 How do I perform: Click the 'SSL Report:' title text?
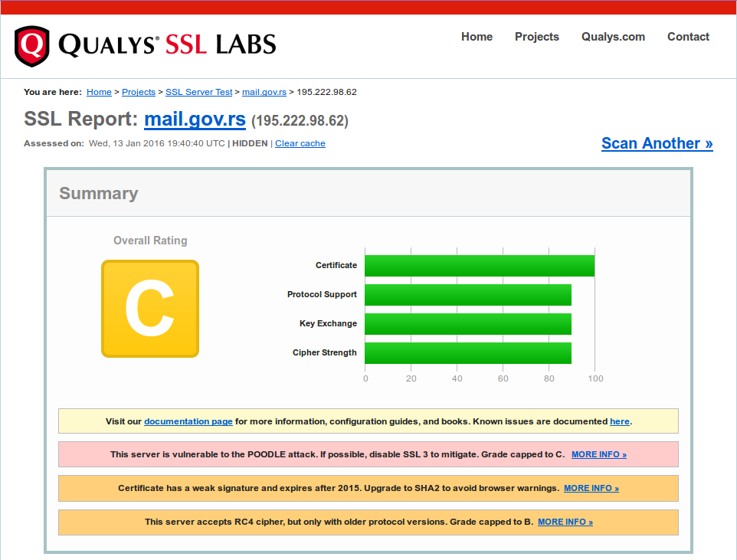(x=81, y=119)
